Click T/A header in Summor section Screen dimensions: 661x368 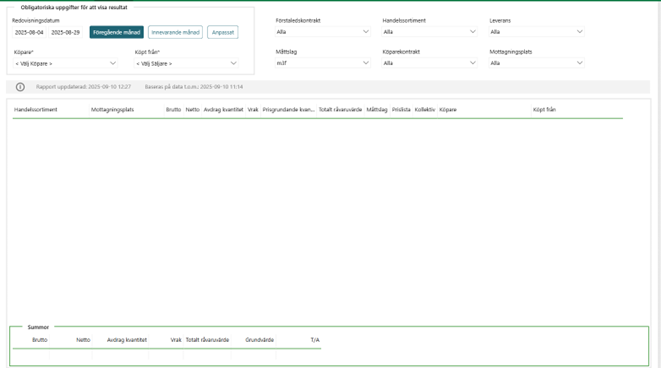(x=315, y=340)
